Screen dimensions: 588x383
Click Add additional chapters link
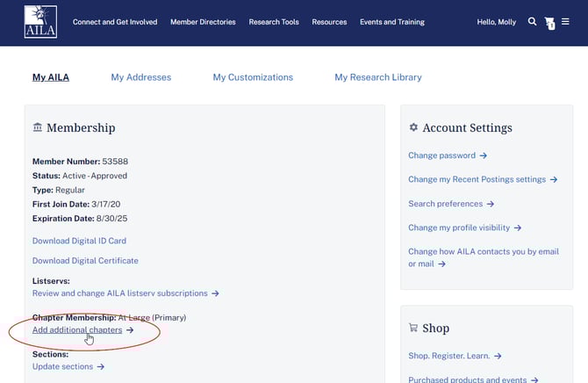(x=77, y=330)
